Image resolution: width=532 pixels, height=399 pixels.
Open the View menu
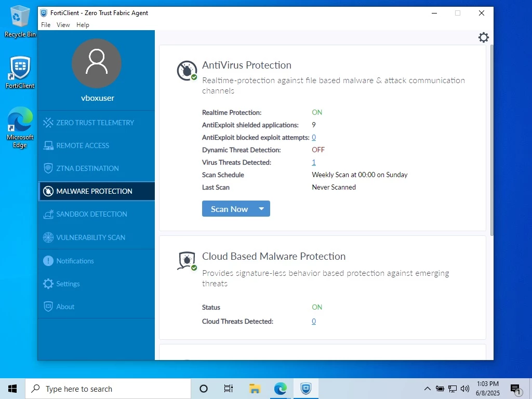[63, 25]
